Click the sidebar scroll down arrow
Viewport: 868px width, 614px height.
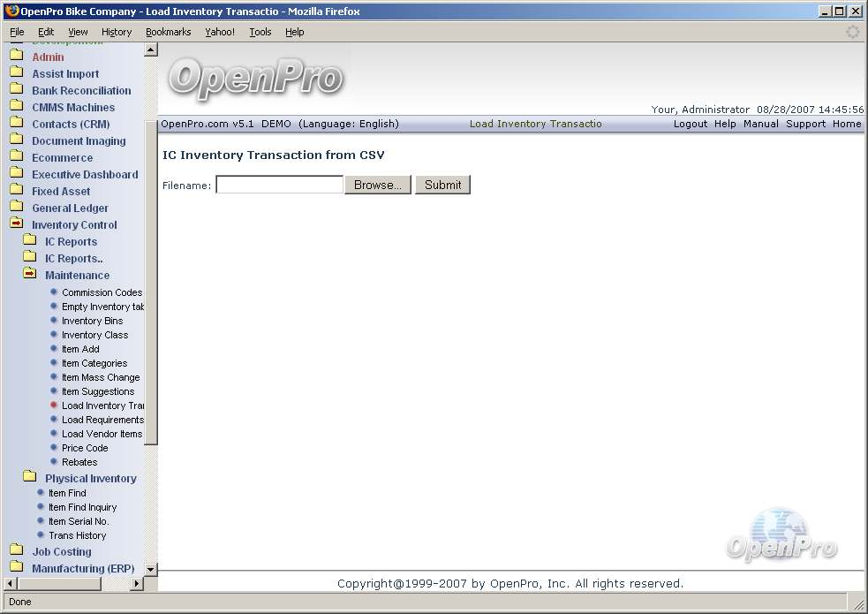point(150,570)
